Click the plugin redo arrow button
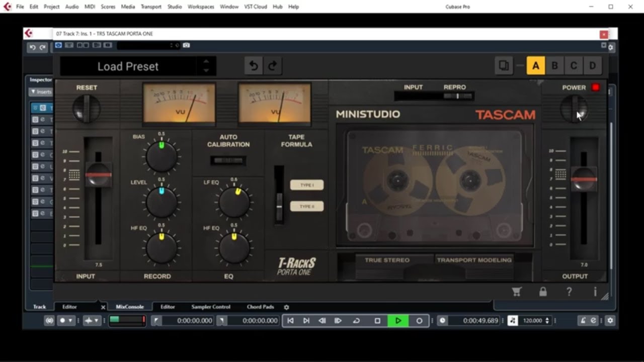 273,66
